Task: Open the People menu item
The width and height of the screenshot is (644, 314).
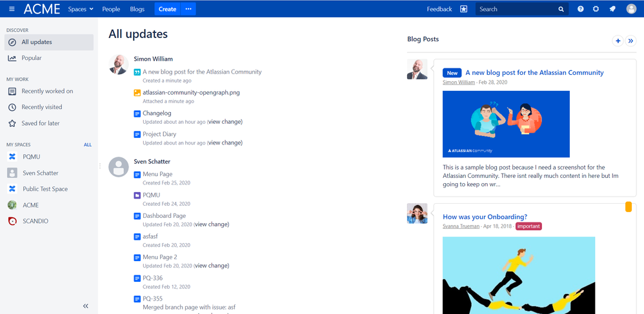Action: [111, 9]
